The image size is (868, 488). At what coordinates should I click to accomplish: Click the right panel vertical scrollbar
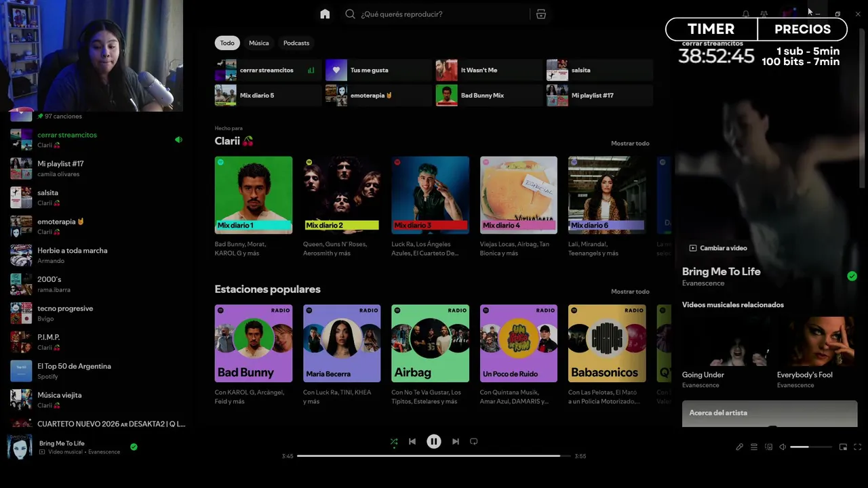863,108
